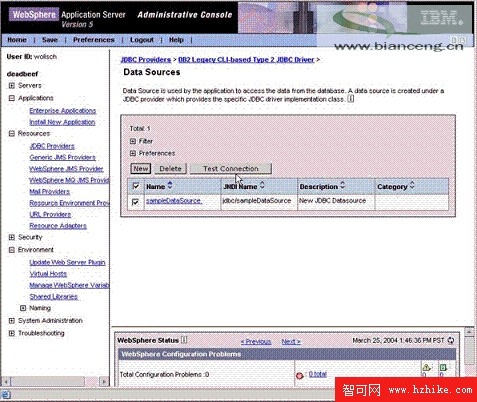Open URL Providers link
Image resolution: width=477 pixels, height=402 pixels.
(x=50, y=214)
